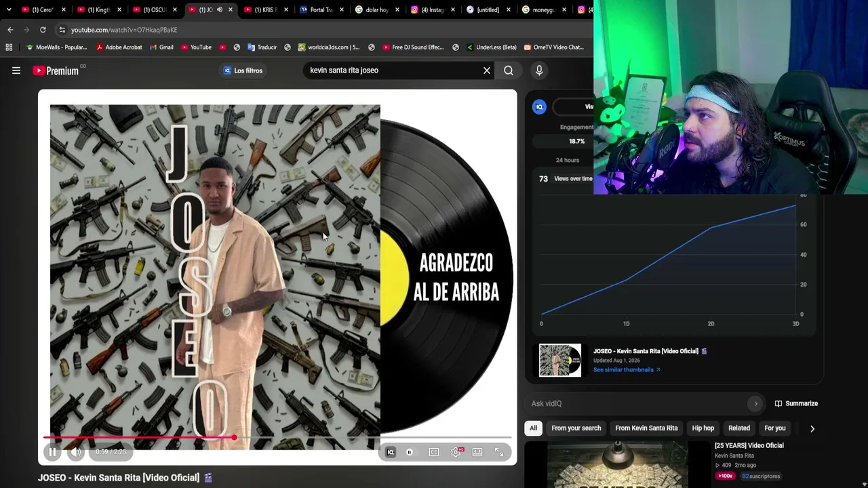Open the vidIQ icon in player controls

[x=391, y=452]
